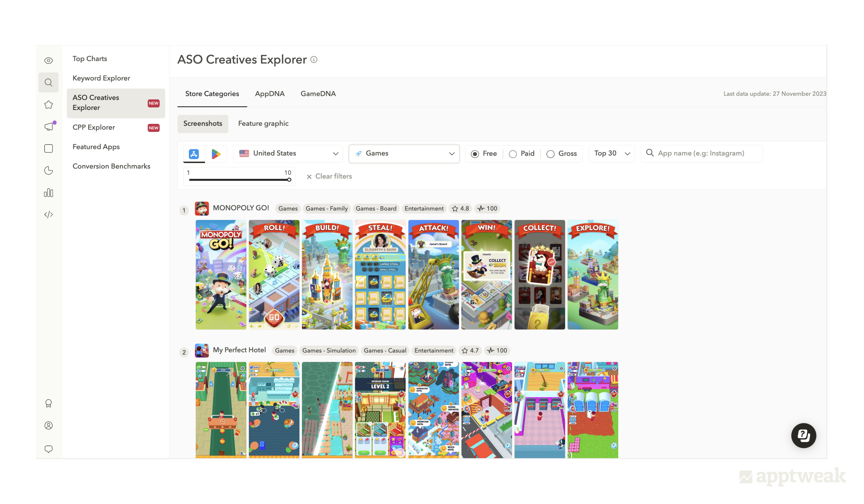The height and width of the screenshot is (504, 864).
Task: Open Featured Apps in the side menu
Action: tap(96, 147)
